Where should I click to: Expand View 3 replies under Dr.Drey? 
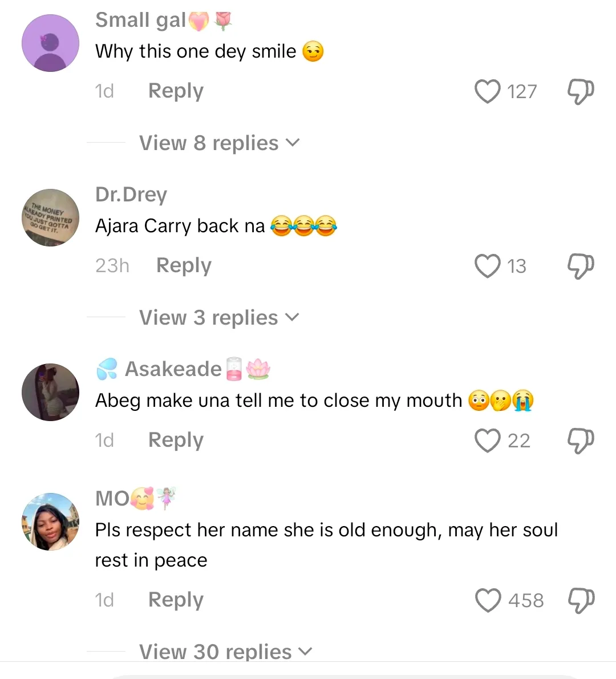[x=219, y=318]
